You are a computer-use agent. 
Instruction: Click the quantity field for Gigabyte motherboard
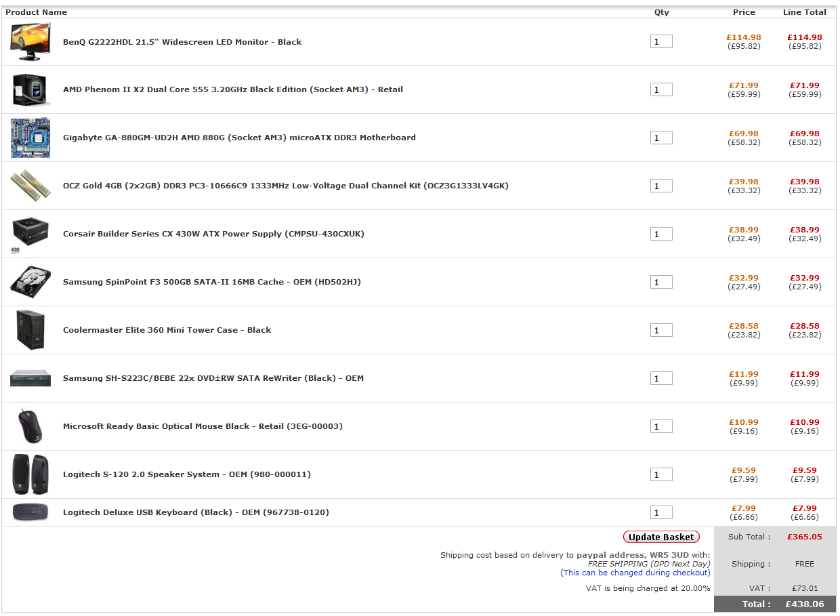[x=661, y=138]
